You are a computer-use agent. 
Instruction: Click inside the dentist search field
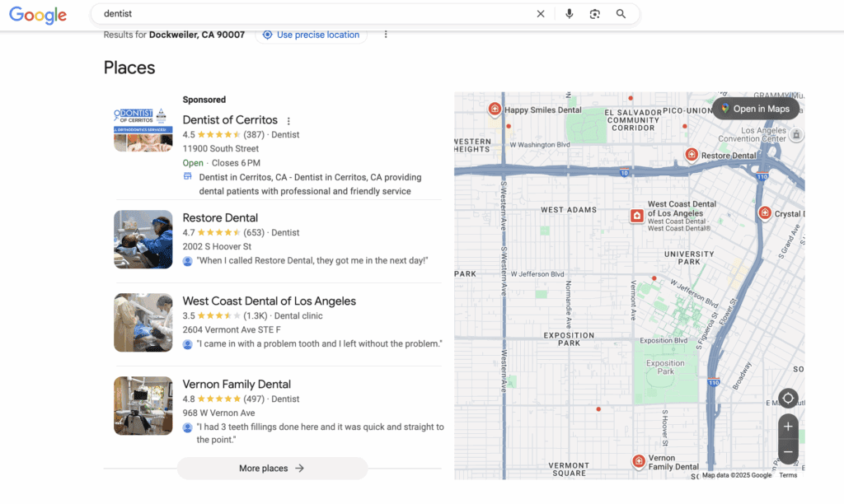313,14
